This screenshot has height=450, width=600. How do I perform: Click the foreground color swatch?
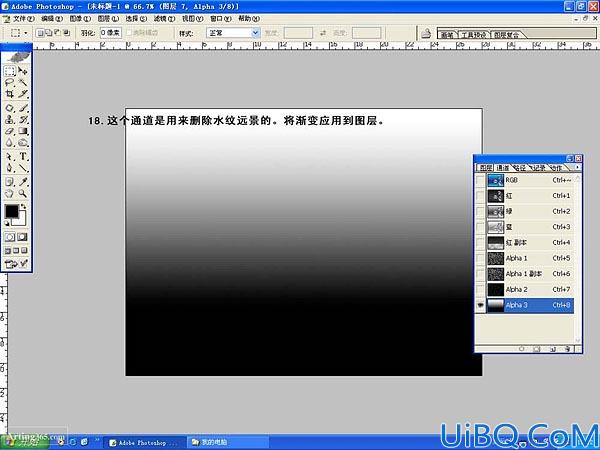point(11,211)
